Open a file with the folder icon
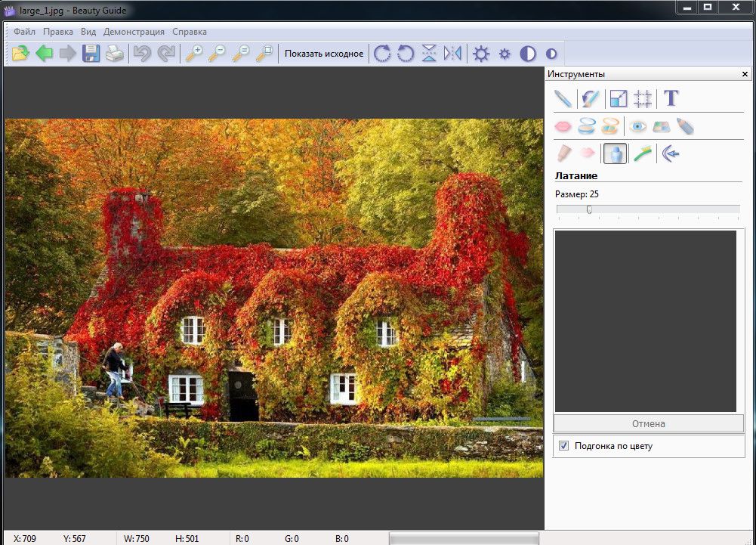The image size is (756, 545). pos(20,53)
